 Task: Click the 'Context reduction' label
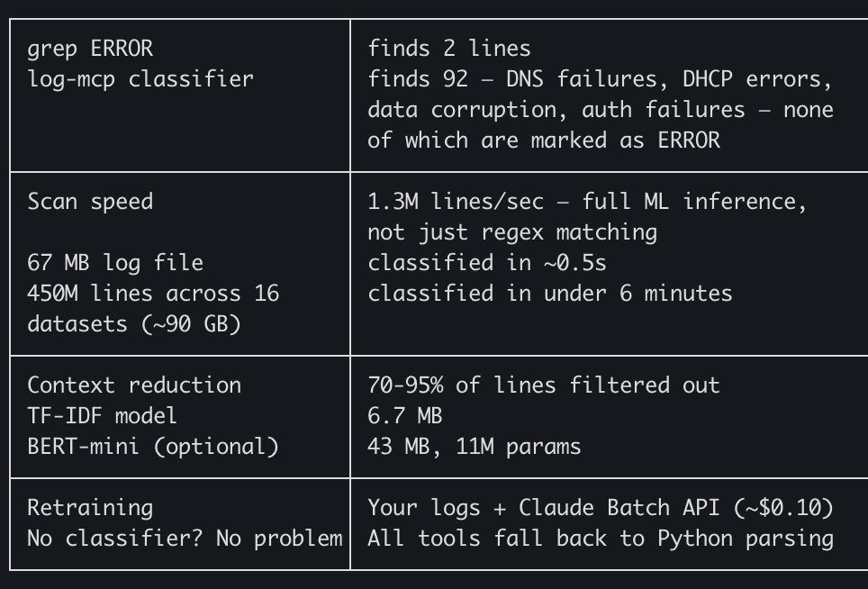134,385
